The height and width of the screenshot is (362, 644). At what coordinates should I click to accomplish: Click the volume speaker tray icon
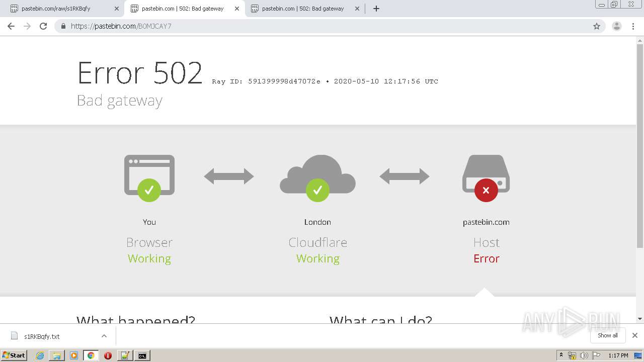coord(584,355)
